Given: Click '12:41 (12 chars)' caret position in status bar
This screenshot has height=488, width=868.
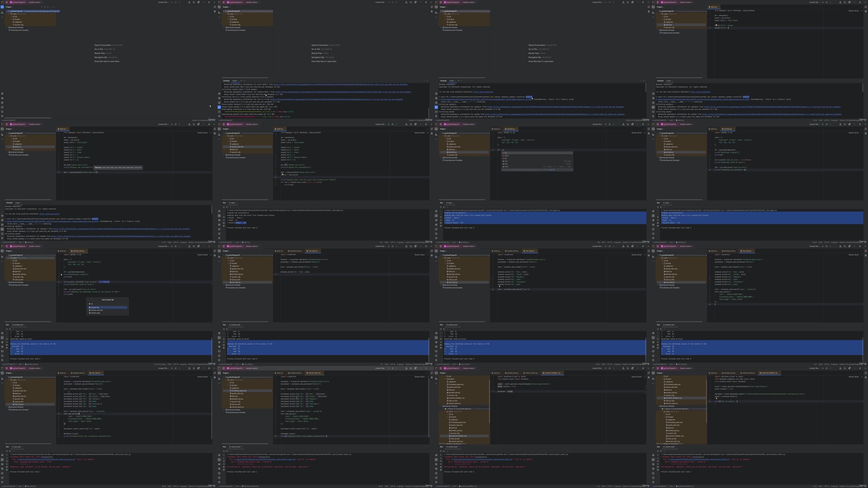Looking at the screenshot, I should coord(160,364).
